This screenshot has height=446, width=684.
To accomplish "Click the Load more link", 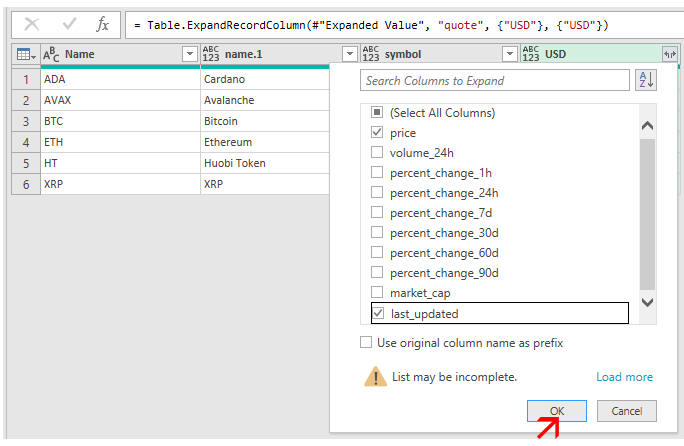I will point(624,377).
